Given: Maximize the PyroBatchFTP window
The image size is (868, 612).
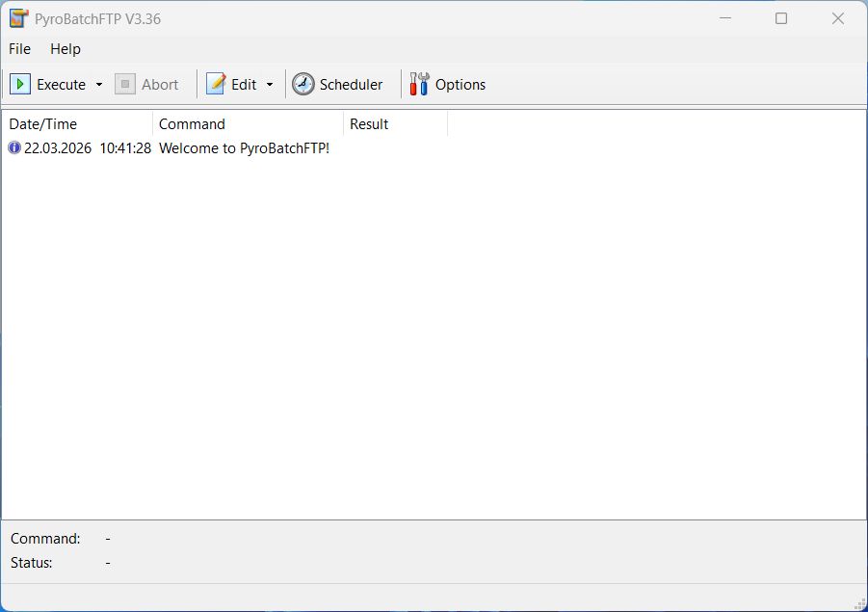Looking at the screenshot, I should [x=781, y=18].
